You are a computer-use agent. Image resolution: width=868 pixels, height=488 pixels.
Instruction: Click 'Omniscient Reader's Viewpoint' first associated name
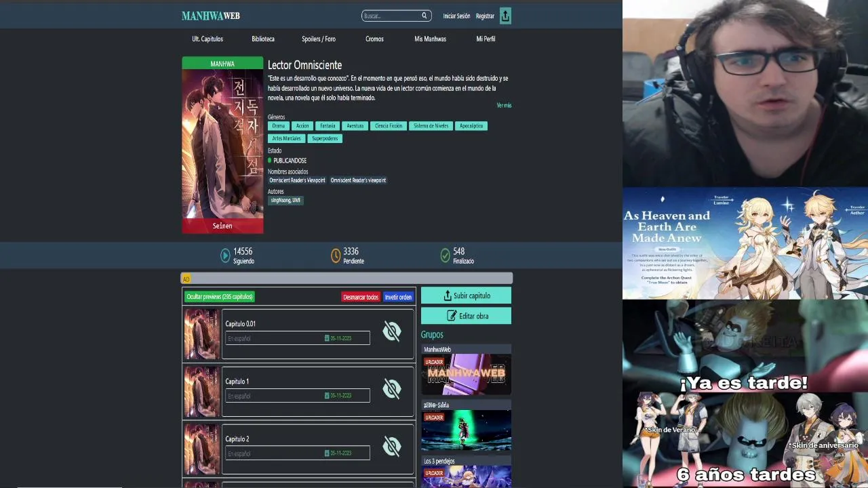(x=297, y=180)
